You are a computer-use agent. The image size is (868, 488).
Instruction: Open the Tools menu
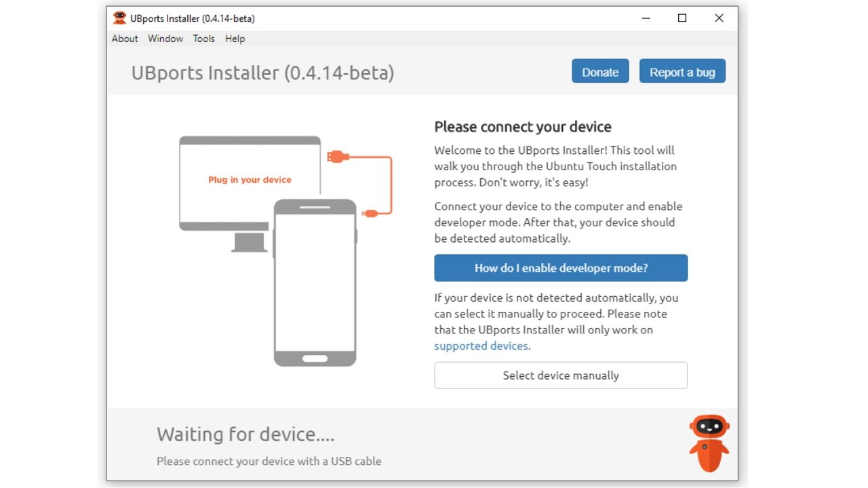coord(203,39)
